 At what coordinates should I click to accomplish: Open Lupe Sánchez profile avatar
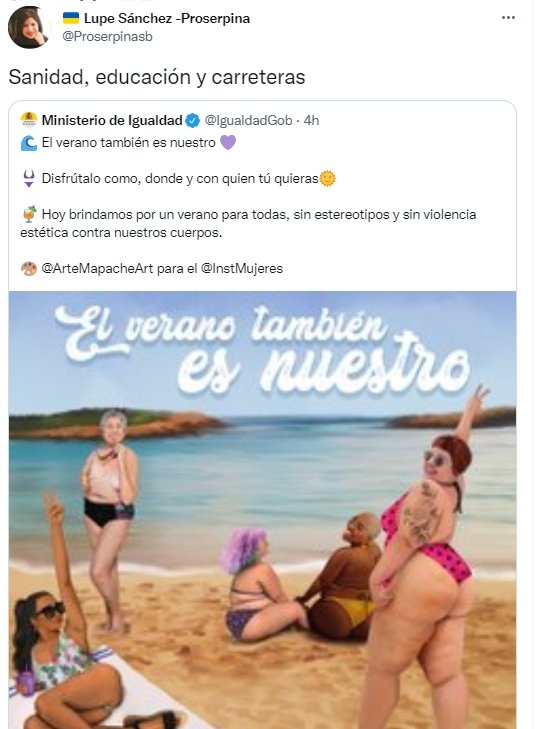[x=28, y=27]
